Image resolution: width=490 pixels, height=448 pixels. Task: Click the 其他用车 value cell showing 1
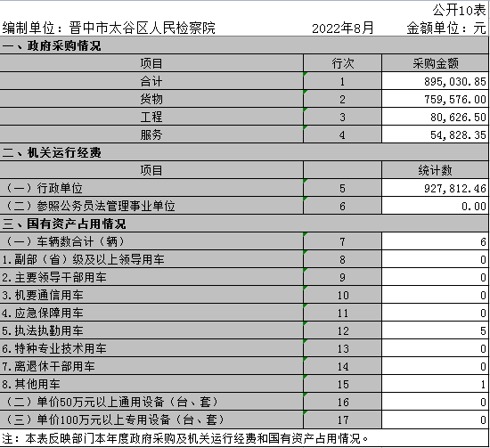pos(435,384)
